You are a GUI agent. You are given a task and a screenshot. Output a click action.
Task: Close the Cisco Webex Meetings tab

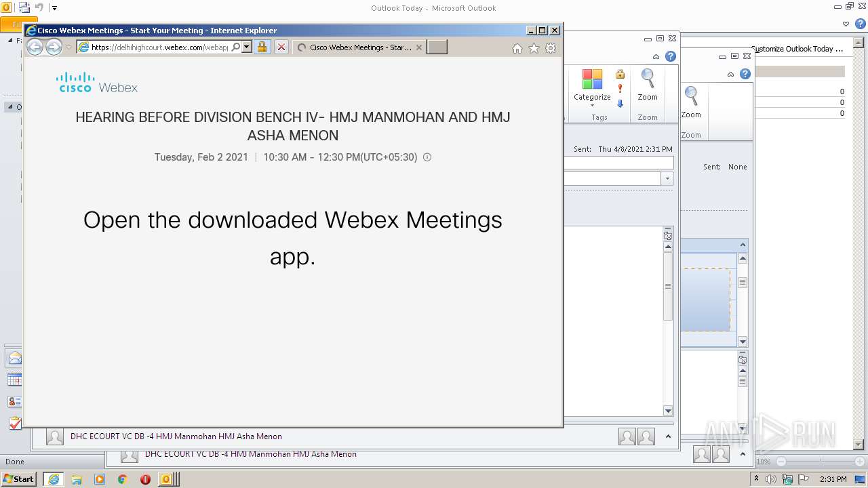(419, 47)
